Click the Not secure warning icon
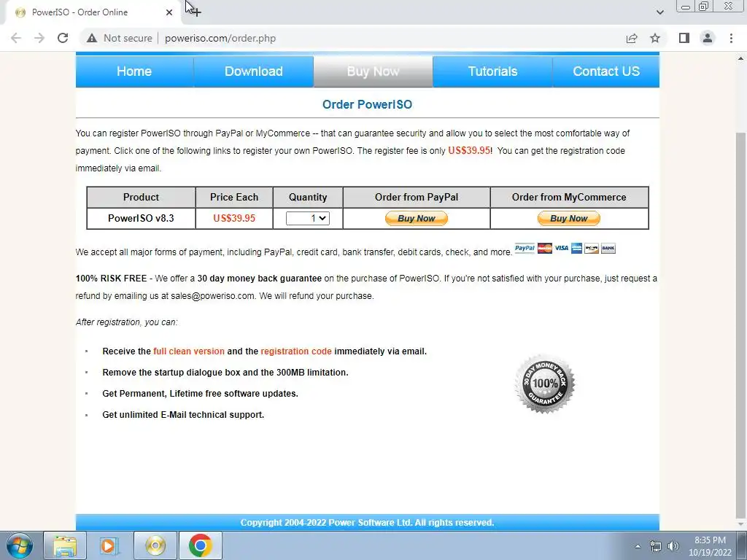This screenshot has height=560, width=747. click(92, 38)
